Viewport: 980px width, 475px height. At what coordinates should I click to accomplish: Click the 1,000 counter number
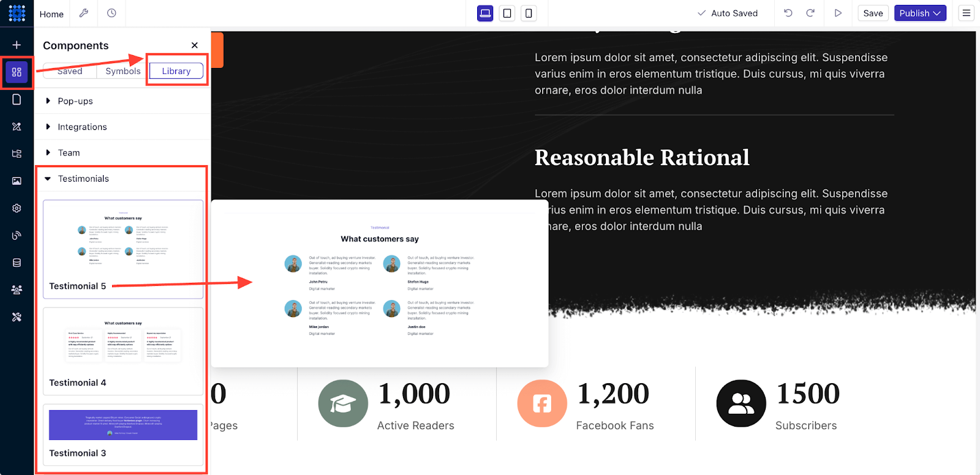(414, 394)
